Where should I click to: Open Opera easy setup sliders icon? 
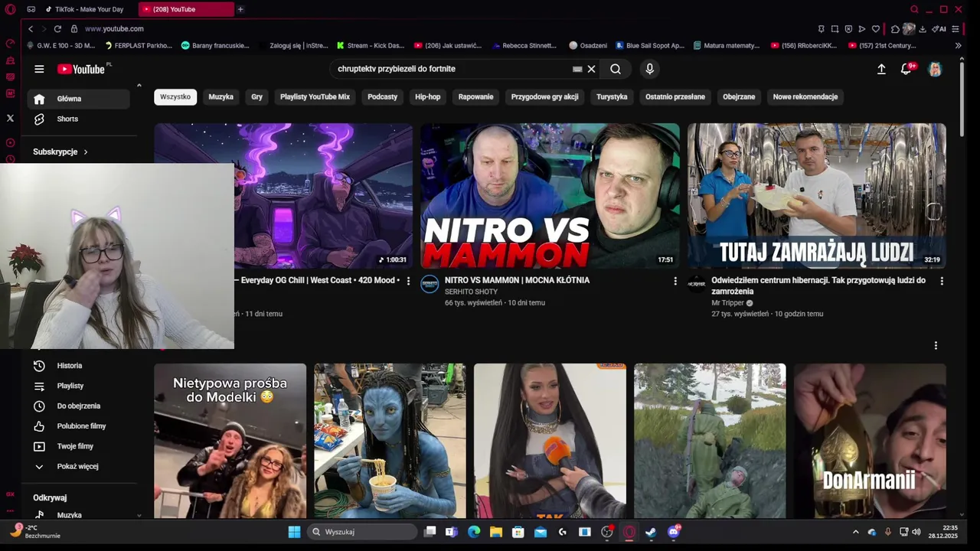955,29
